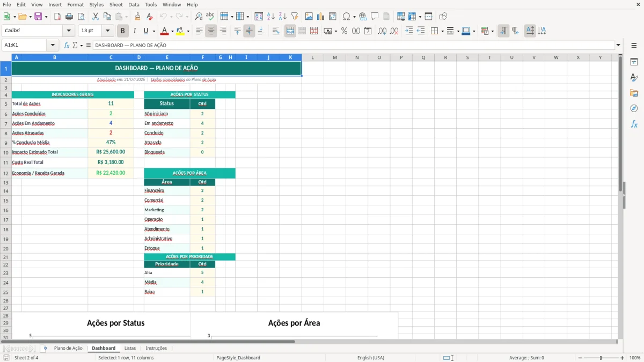This screenshot has height=362, width=644.
Task: Click the Clear Direct Formatting icon
Action: tap(150, 17)
